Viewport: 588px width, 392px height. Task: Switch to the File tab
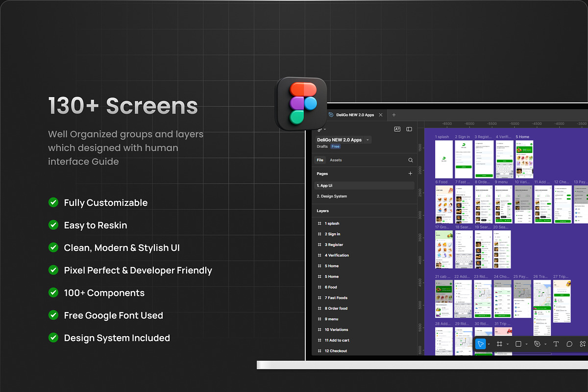[320, 160]
